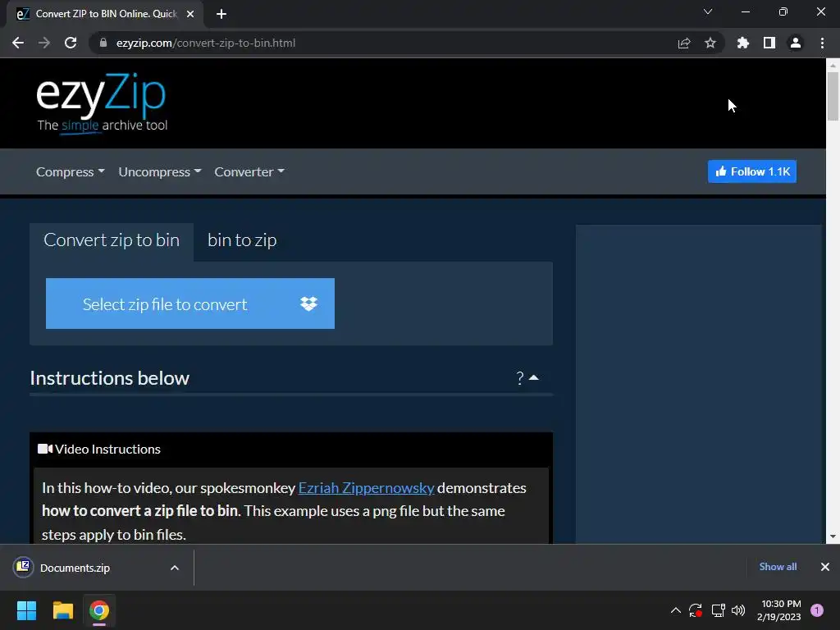Click the Follow 1.1K button
Viewport: 840px width, 630px height.
pos(752,171)
